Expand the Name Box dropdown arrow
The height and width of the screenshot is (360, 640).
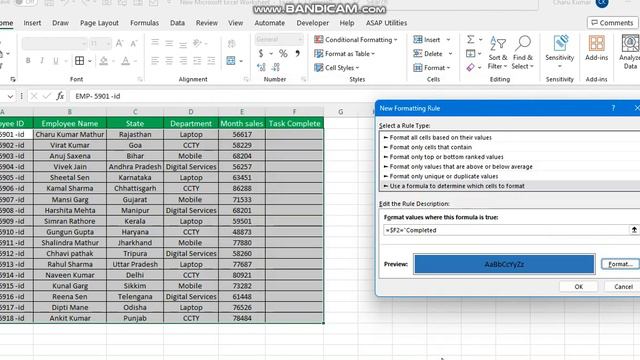coord(10,96)
